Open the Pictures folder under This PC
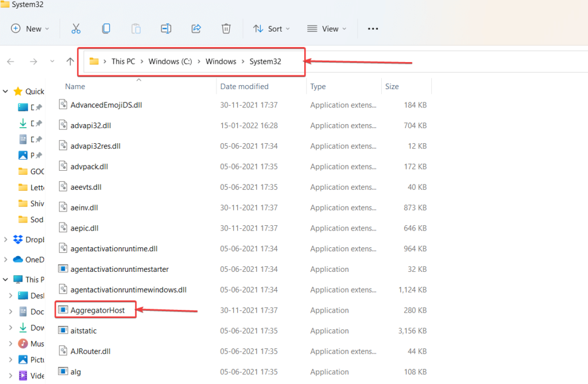The height and width of the screenshot is (384, 588). pyautogui.click(x=31, y=360)
